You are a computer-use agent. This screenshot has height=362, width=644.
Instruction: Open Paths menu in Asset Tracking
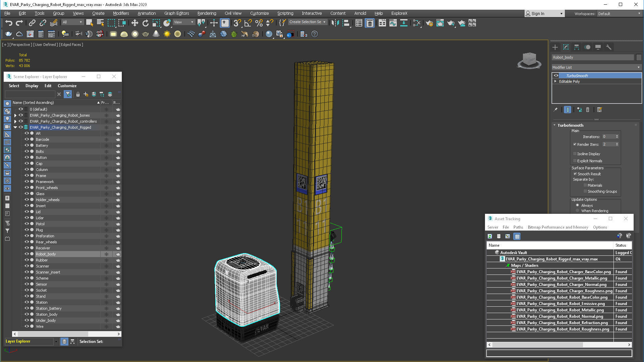[518, 227]
